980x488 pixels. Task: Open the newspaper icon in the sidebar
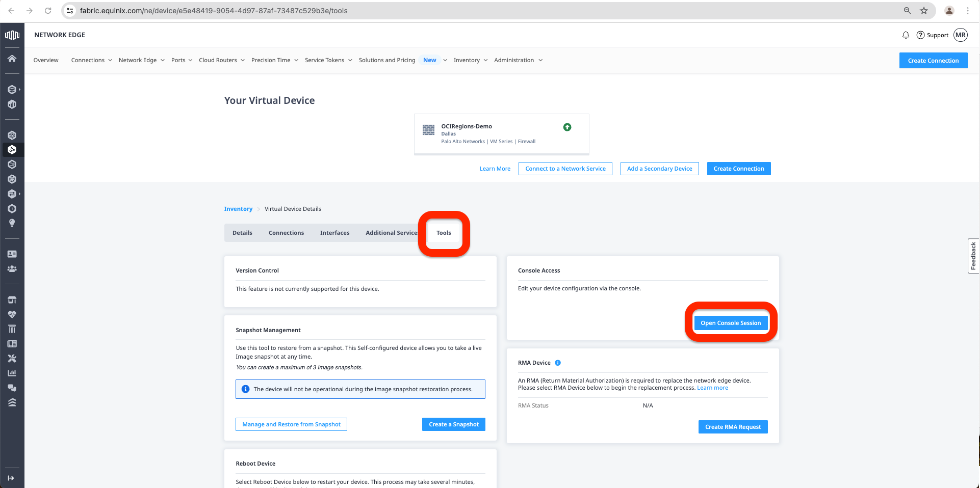pyautogui.click(x=12, y=344)
